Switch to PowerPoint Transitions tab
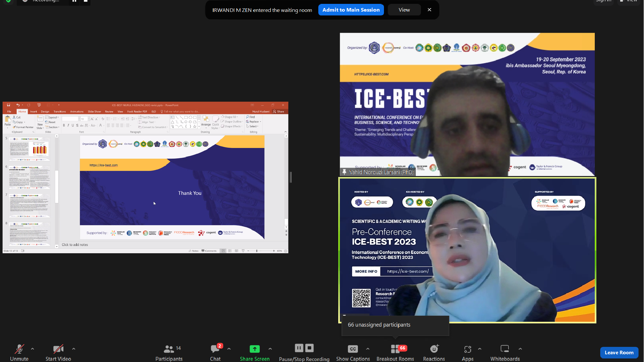 (x=60, y=112)
